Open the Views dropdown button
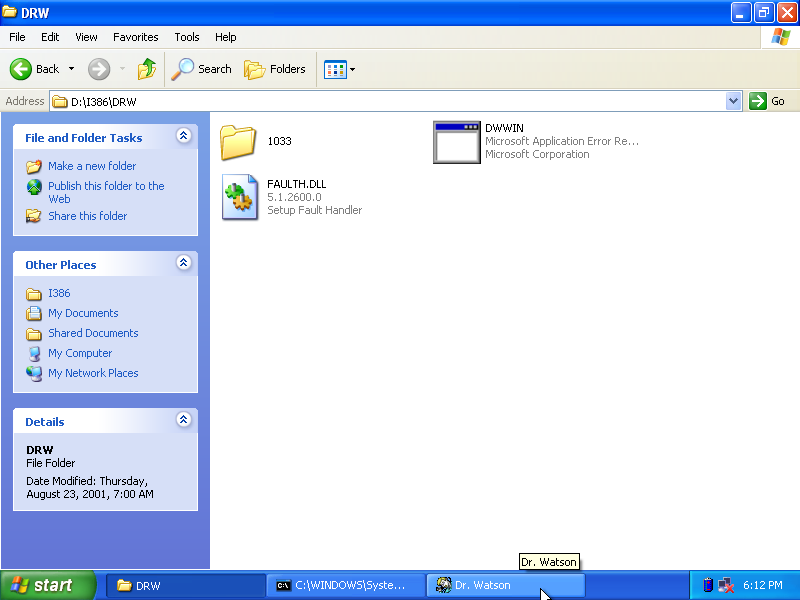The height and width of the screenshot is (600, 800). (x=340, y=69)
